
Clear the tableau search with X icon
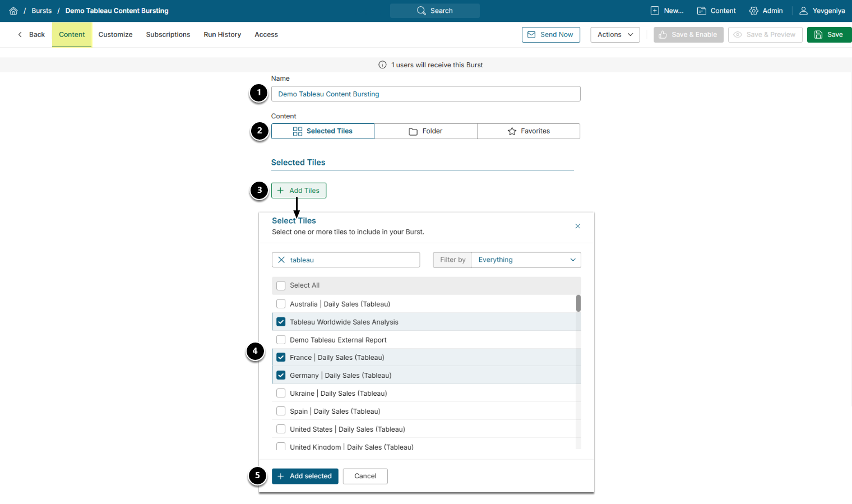point(281,260)
